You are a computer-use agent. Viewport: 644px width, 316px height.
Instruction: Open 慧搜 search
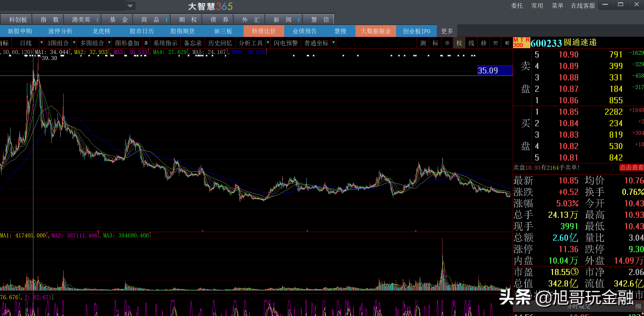pos(340,31)
